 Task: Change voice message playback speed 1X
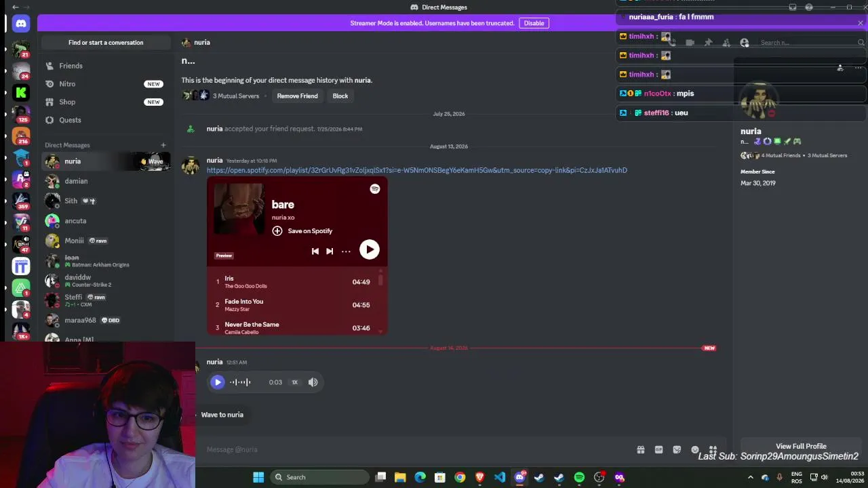(295, 382)
